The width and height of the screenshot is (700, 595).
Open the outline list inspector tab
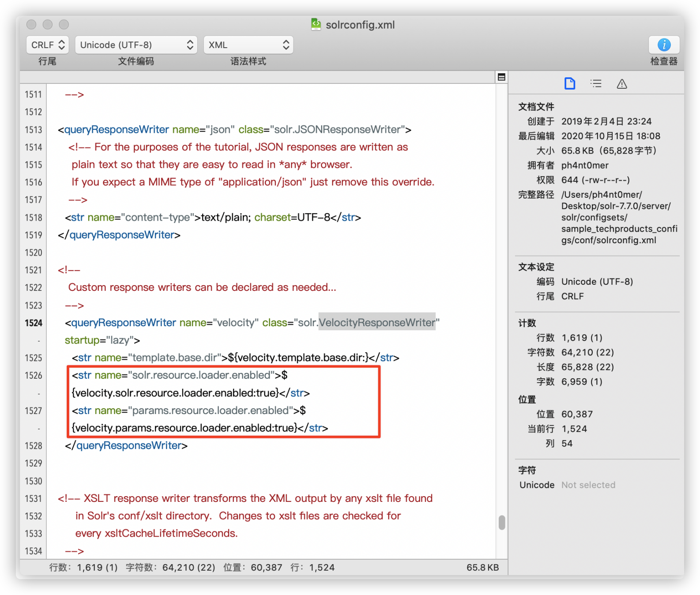click(596, 83)
